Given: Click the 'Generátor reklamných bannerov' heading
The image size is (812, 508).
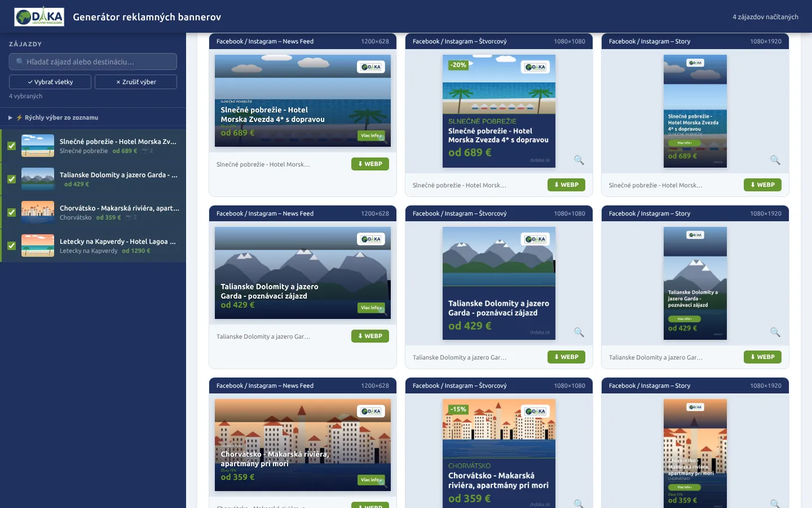Looking at the screenshot, I should click(147, 17).
